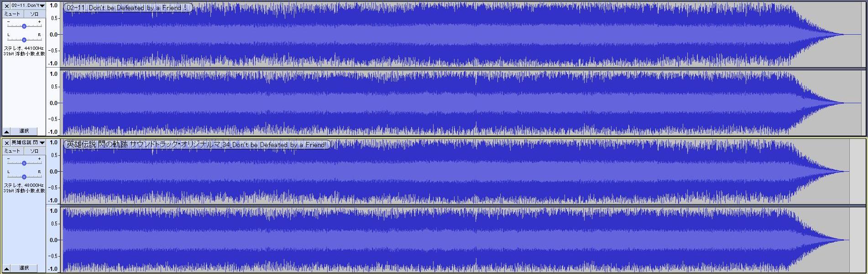Collapse the 44100Hz track with the triangle button

[x=6, y=131]
